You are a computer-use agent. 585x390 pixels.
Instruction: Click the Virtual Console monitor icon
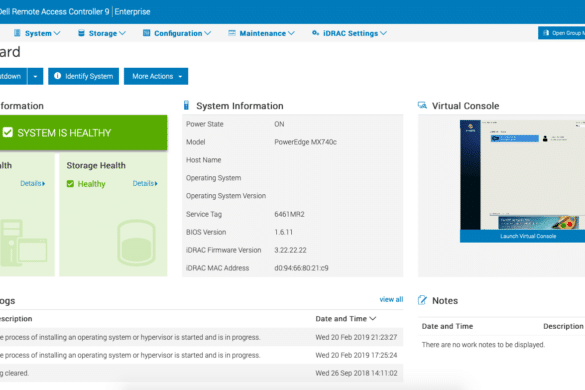tap(422, 105)
